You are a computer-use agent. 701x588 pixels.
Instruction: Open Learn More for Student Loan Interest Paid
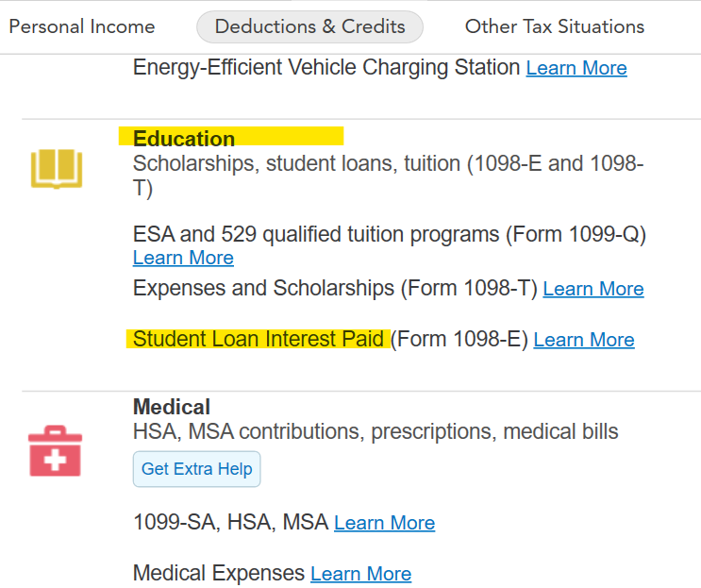point(584,340)
